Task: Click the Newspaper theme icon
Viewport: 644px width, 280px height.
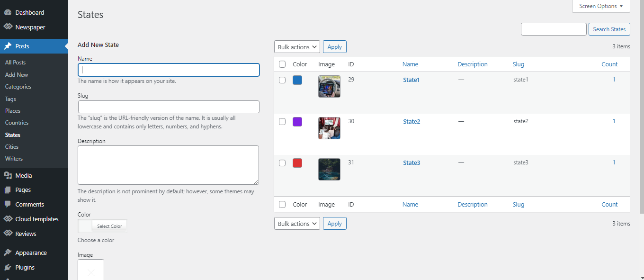Action: click(8, 27)
